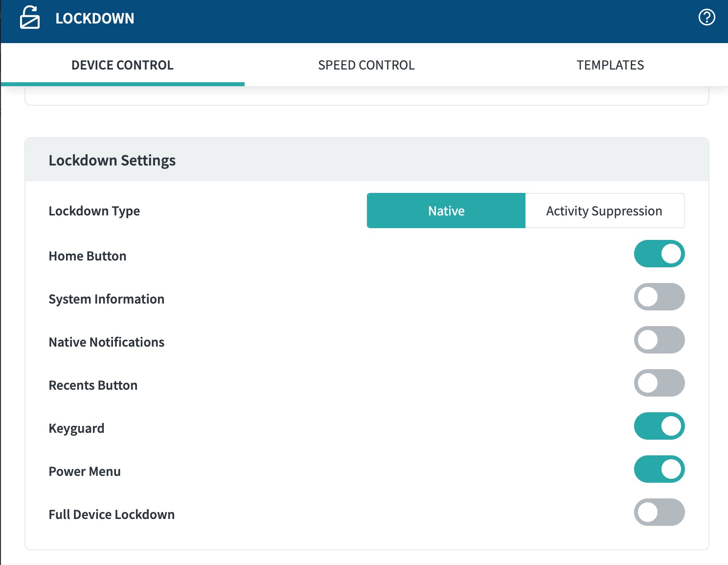Screen dimensions: 728x565
Task: Click the Lockdown Type label text
Action: coord(94,211)
